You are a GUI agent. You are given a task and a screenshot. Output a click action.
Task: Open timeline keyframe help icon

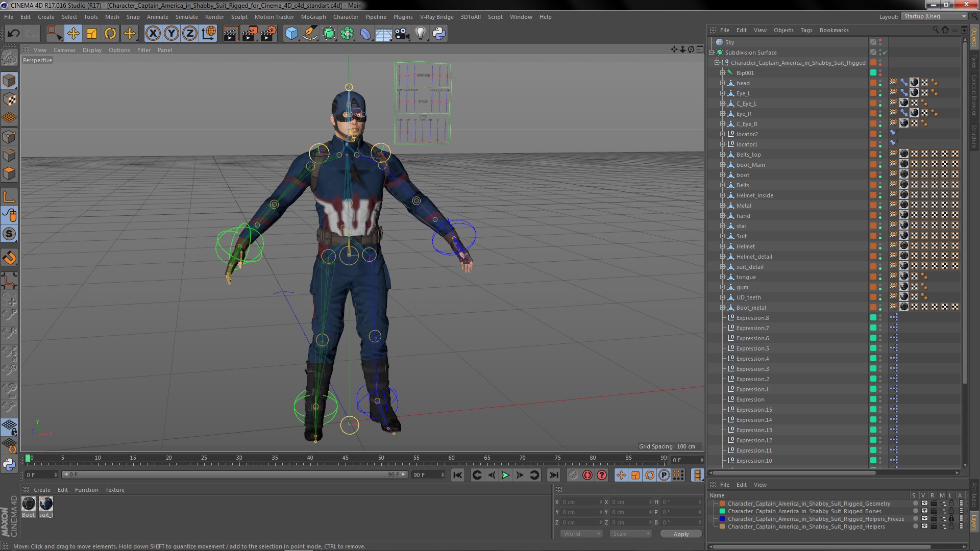pos(602,475)
